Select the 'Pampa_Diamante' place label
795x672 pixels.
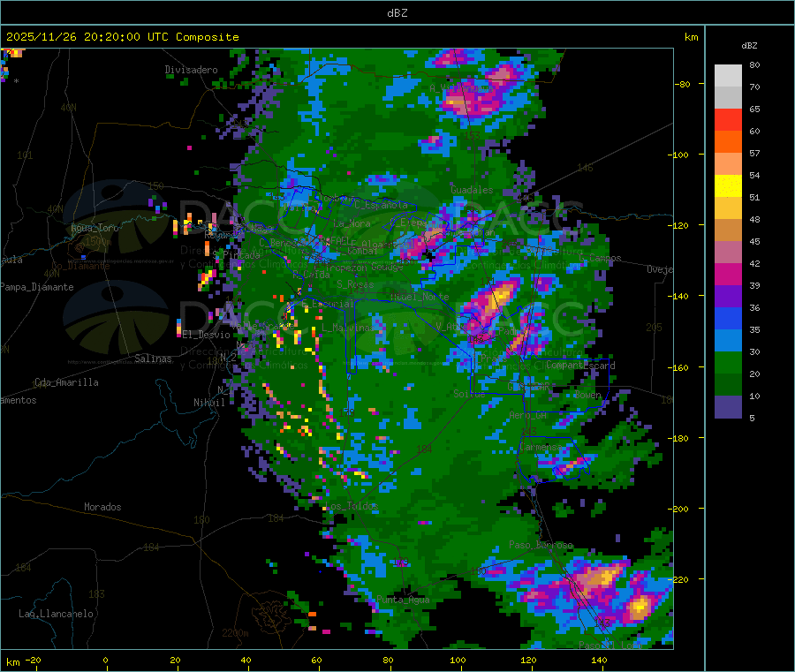pos(36,287)
